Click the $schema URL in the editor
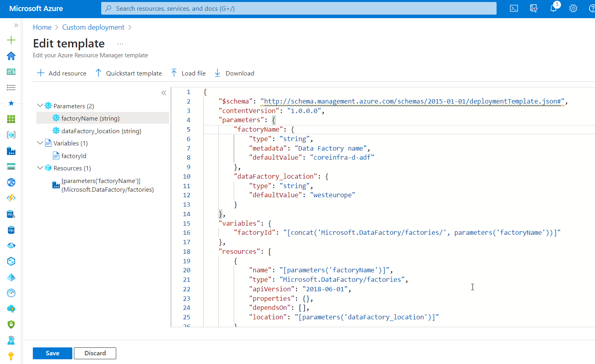Screen dimensions: 595x364 412,102
